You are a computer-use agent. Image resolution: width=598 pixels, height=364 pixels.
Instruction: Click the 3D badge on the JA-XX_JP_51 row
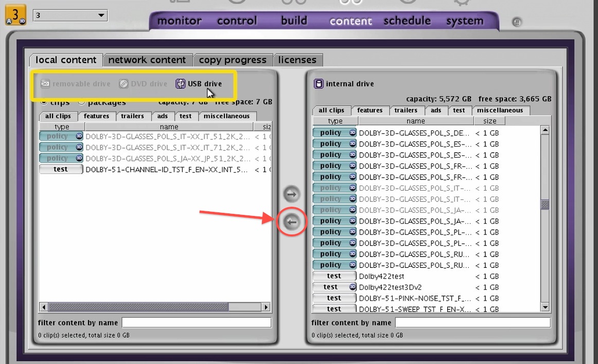[x=79, y=158]
